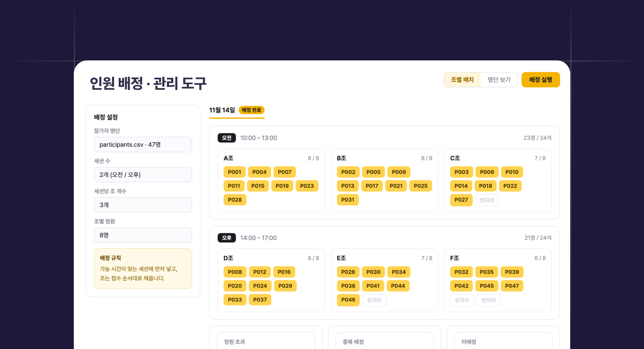
Task: Select participant chip P037
Action: (260, 300)
